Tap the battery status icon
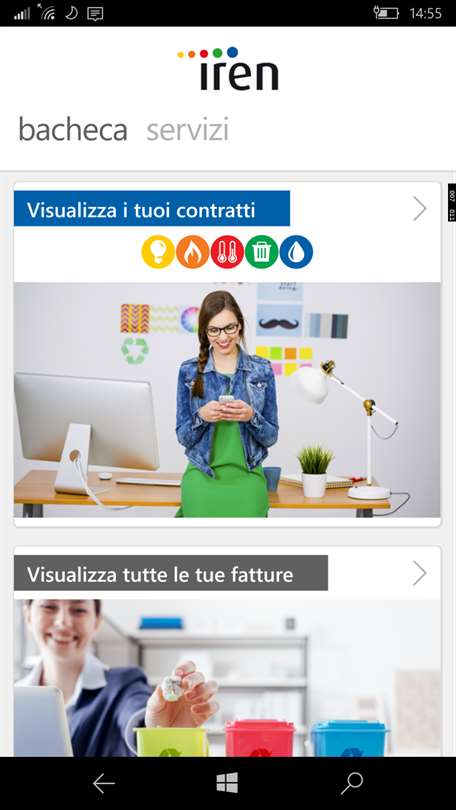The height and width of the screenshot is (810, 456). coord(387,13)
